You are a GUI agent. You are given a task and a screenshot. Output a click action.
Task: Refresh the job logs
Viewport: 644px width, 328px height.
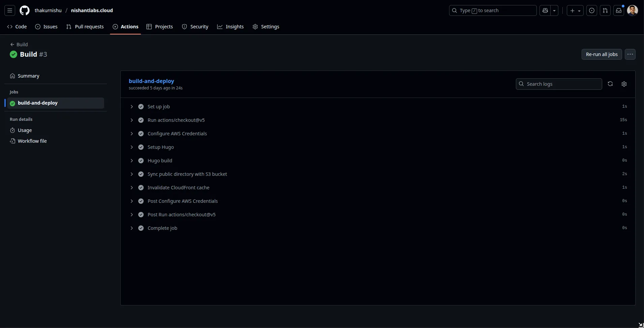pos(610,84)
